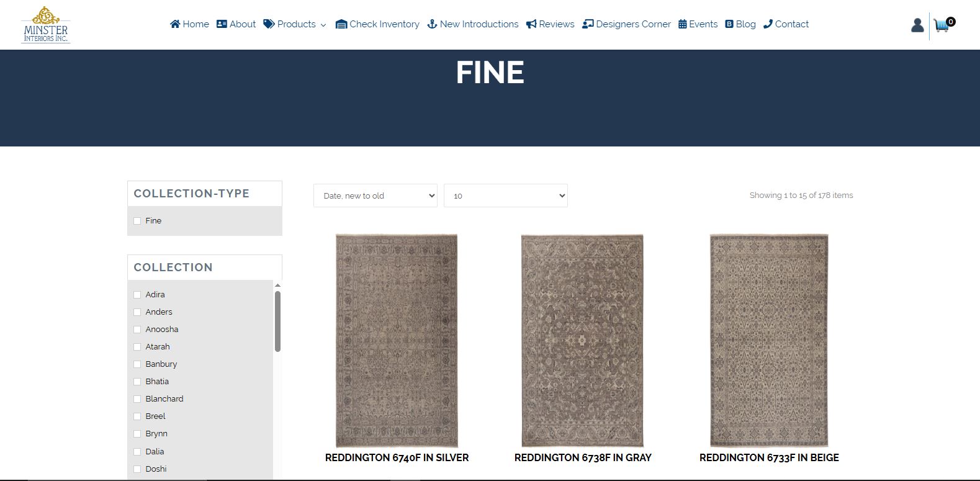Viewport: 980px width, 481px height.
Task: Open Reddington 6738F in Gray link
Action: click(x=583, y=458)
